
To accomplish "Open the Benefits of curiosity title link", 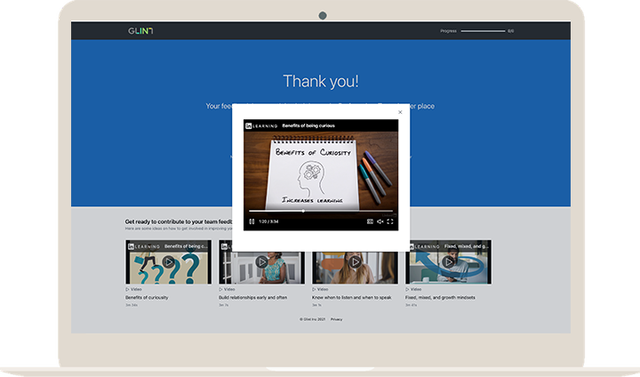I will tap(147, 297).
